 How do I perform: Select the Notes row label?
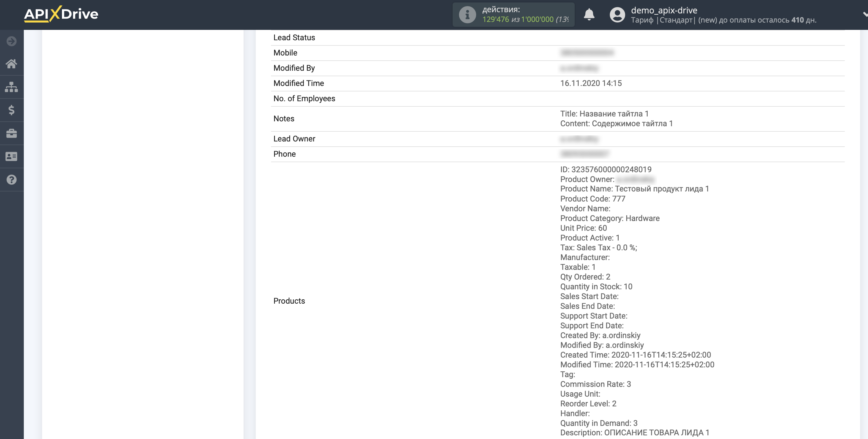[283, 119]
